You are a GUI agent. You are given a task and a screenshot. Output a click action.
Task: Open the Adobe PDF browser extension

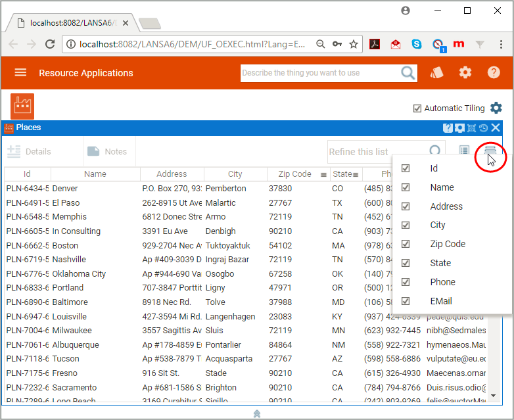[375, 44]
